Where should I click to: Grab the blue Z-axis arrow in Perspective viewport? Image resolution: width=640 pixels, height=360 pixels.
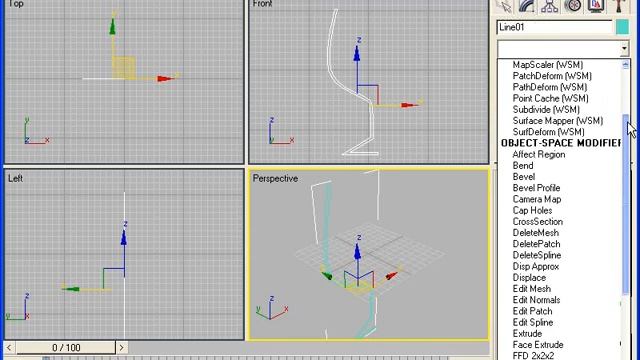point(358,252)
